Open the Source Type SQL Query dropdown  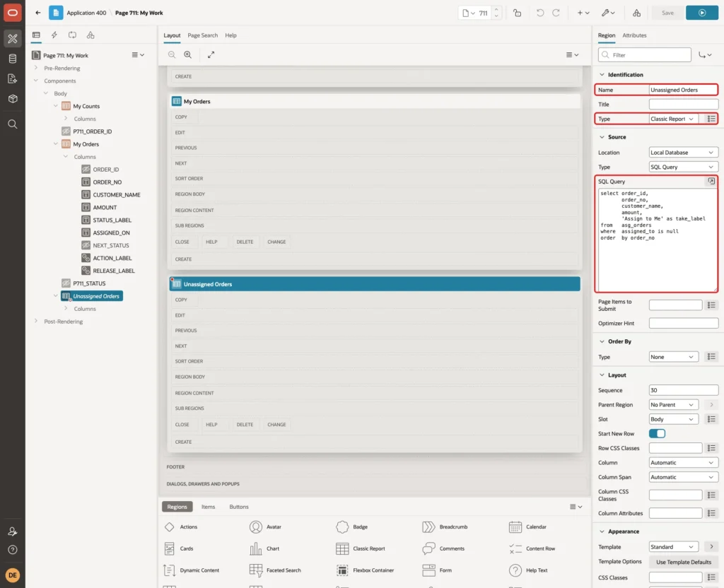point(684,167)
